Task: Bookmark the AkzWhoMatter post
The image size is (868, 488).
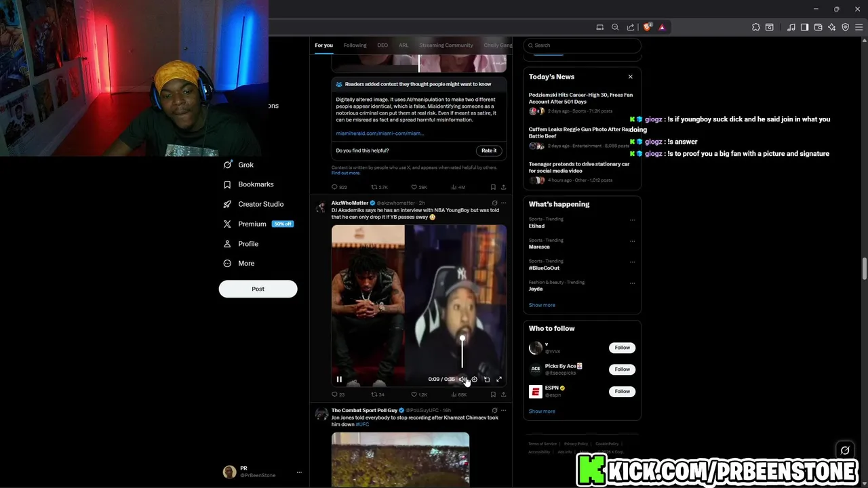Action: (493, 394)
